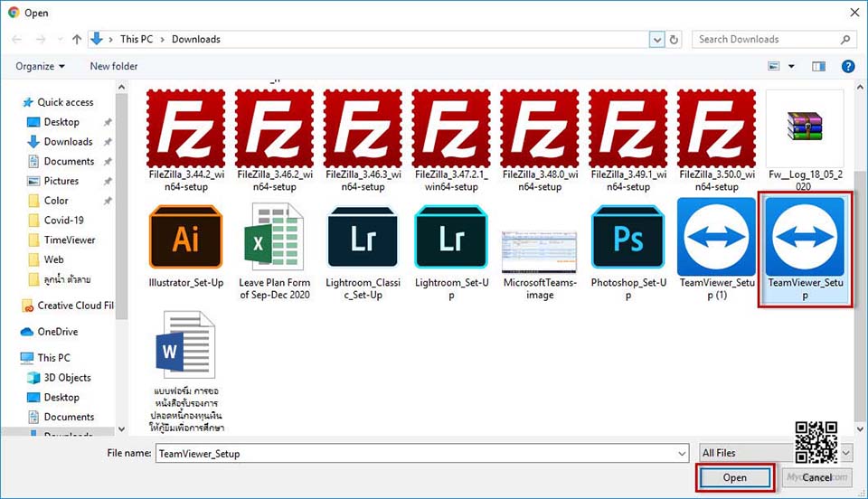Click the sidebar scroll up arrow
This screenshot has width=868, height=499.
click(x=122, y=88)
